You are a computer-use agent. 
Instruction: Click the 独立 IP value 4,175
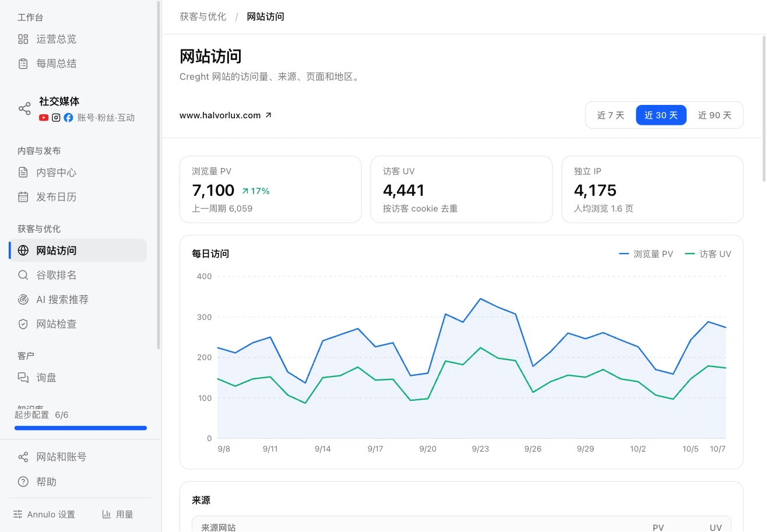(x=595, y=191)
